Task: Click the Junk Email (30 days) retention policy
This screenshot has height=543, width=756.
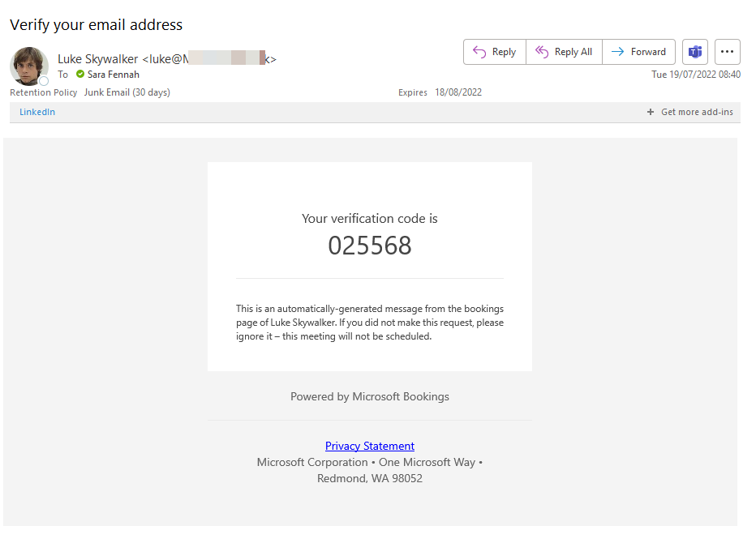Action: click(x=127, y=92)
